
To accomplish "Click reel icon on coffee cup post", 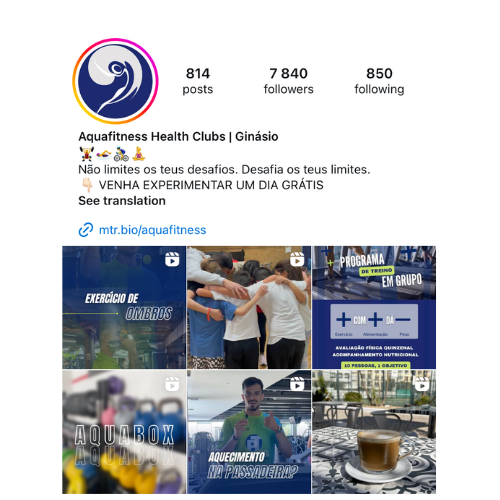I will click(x=422, y=384).
